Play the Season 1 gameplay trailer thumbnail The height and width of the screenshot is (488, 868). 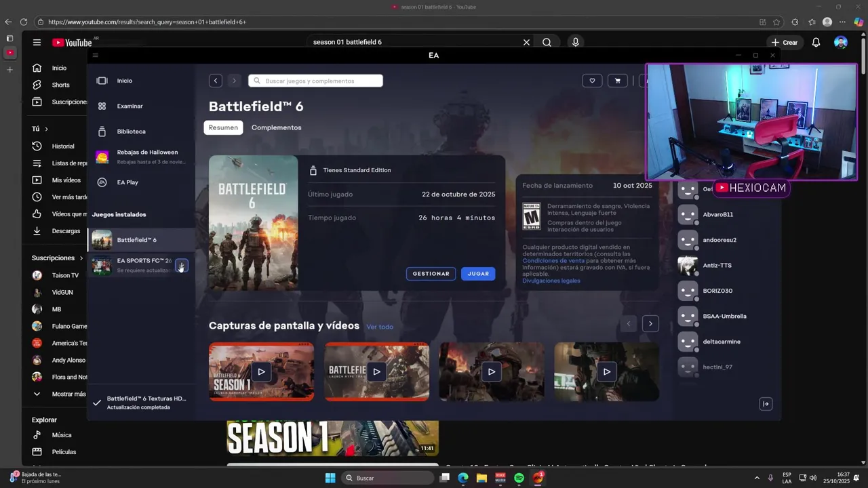(261, 371)
